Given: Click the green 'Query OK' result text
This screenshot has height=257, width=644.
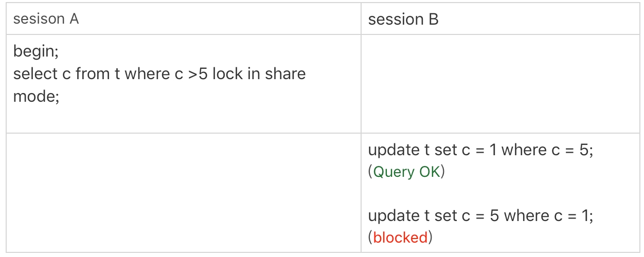Looking at the screenshot, I should tap(406, 172).
